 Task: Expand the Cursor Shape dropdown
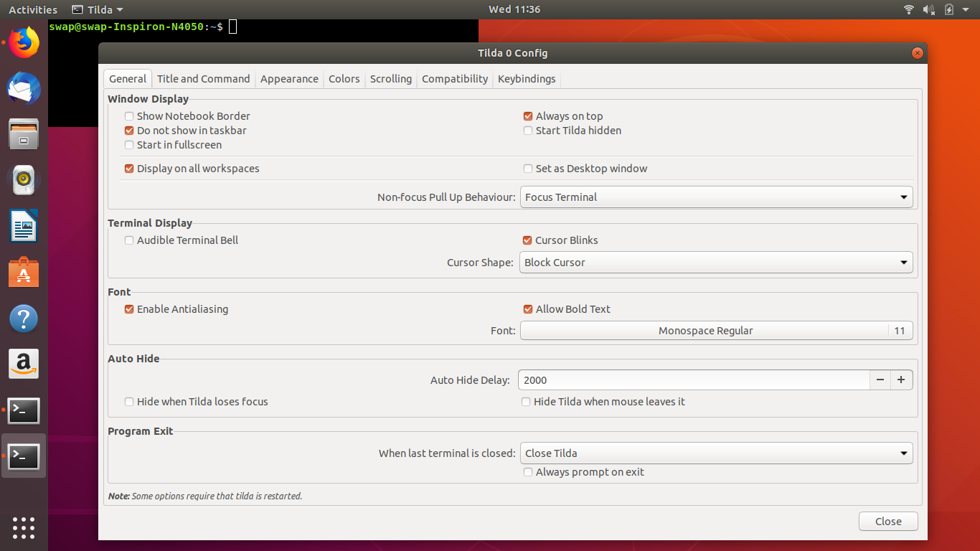(x=716, y=263)
